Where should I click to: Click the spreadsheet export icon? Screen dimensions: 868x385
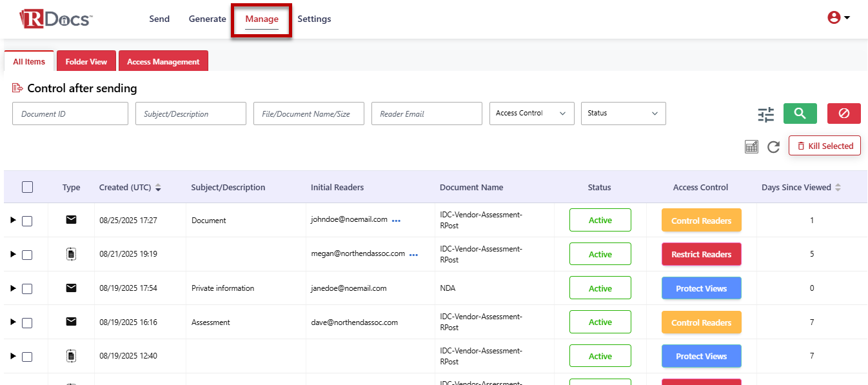(x=751, y=147)
